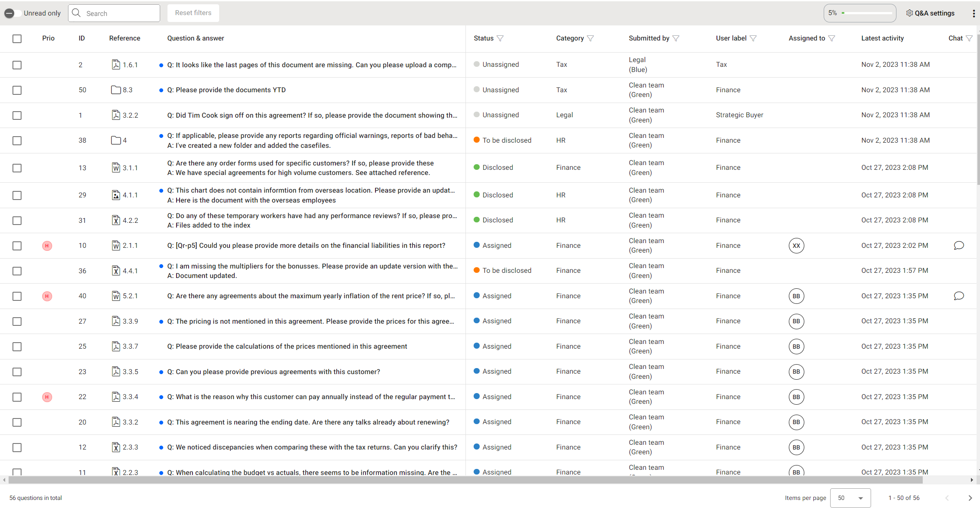
Task: Click BB assignee avatar on question 40
Action: point(796,296)
